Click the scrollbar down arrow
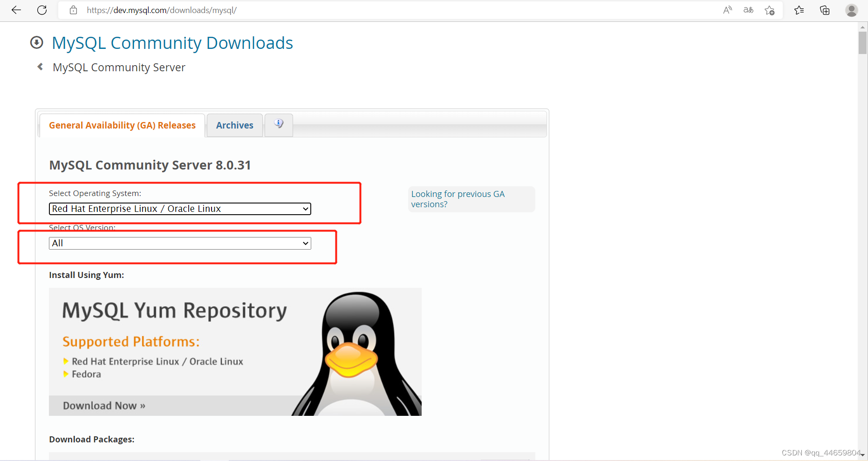868x461 pixels. pos(862,455)
